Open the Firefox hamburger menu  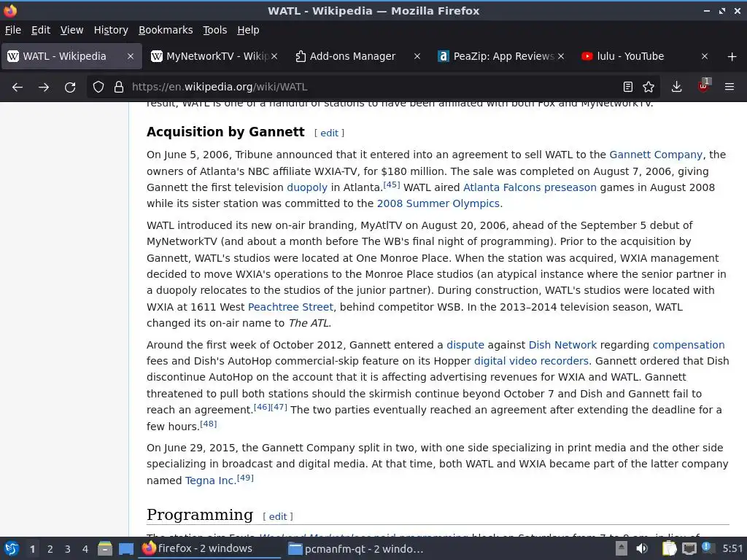[x=729, y=87]
